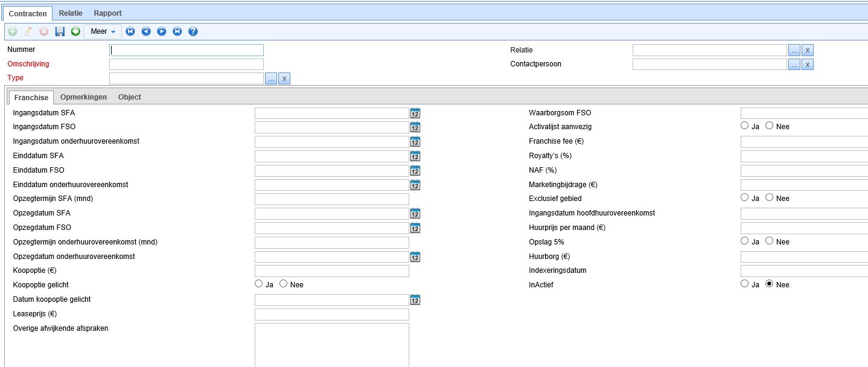Image resolution: width=868 pixels, height=367 pixels.
Task: Click the Relatie input field
Action: (x=710, y=50)
